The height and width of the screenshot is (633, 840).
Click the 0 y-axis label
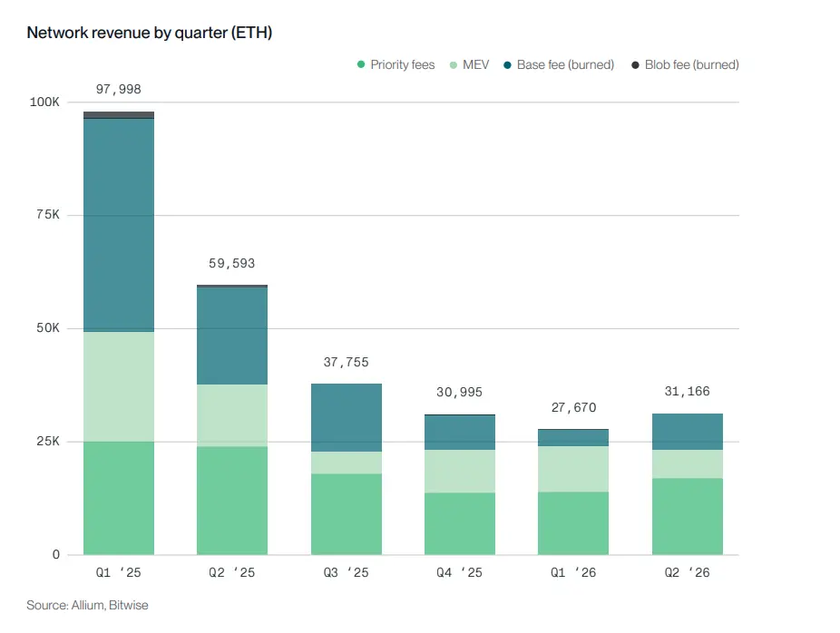click(x=55, y=555)
